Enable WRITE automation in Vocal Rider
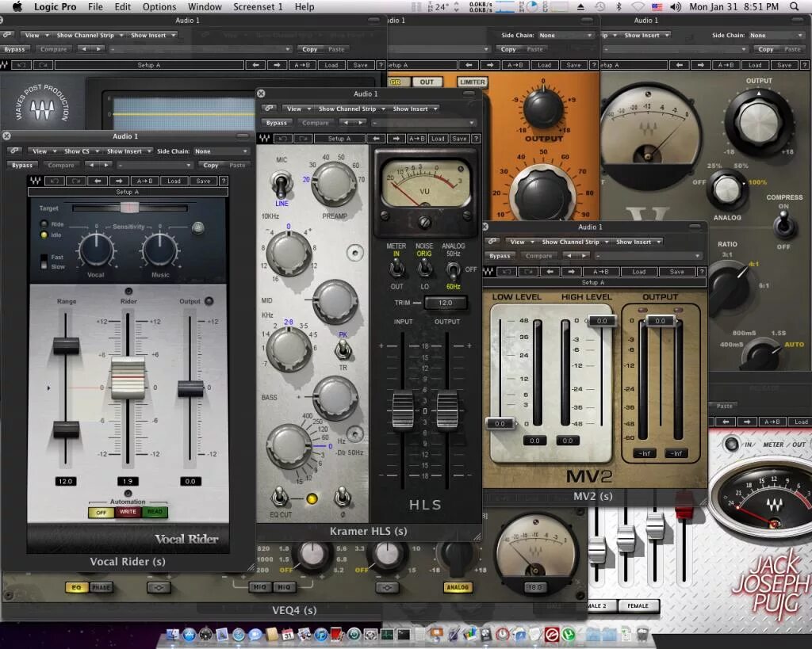 pyautogui.click(x=127, y=512)
